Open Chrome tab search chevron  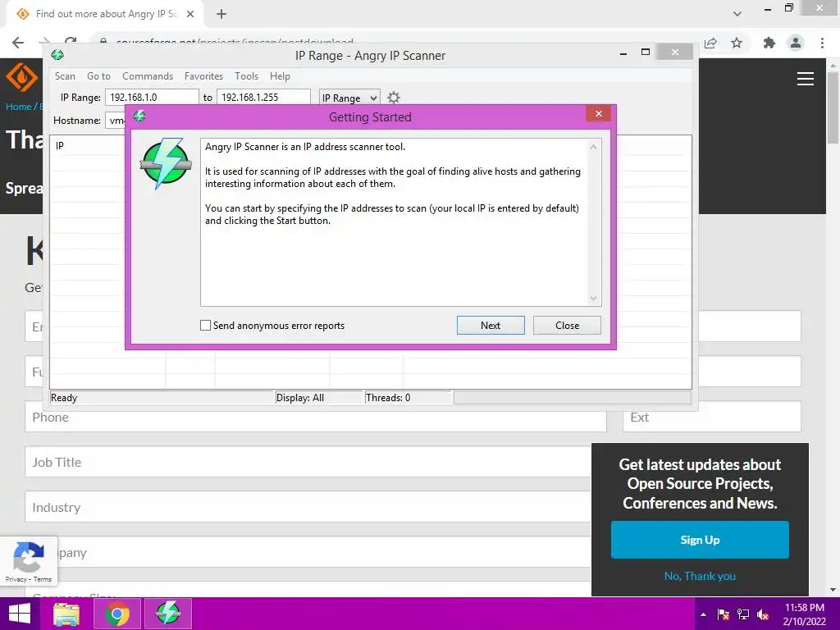point(737,14)
